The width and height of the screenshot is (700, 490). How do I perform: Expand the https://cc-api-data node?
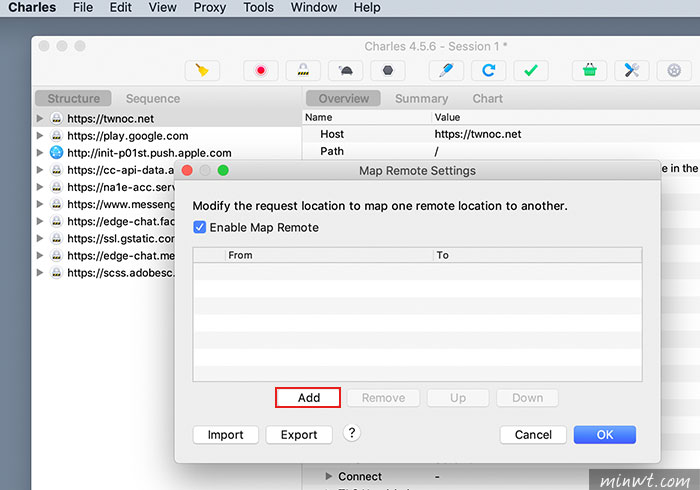click(x=40, y=170)
